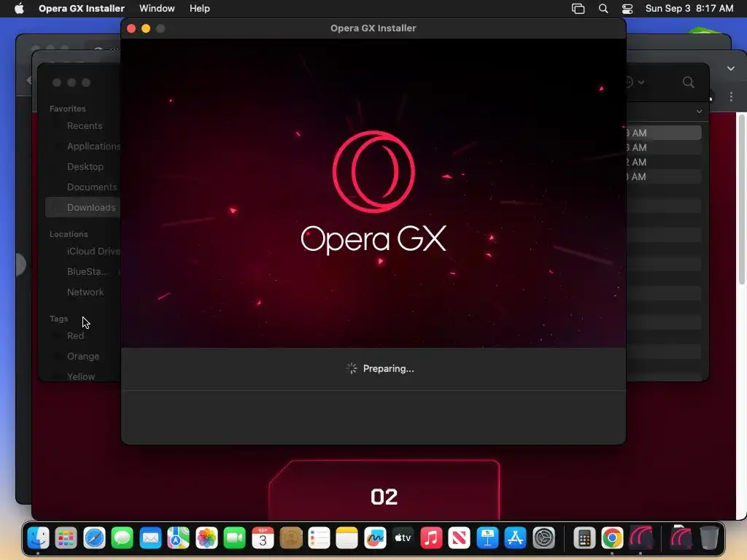The image size is (747, 560).
Task: Open Freeform app in dock
Action: (x=375, y=539)
